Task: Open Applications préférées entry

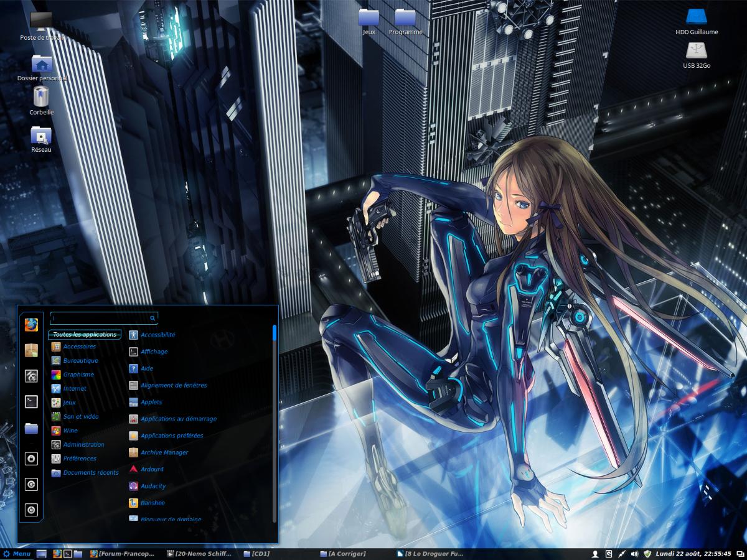Action: click(166, 436)
